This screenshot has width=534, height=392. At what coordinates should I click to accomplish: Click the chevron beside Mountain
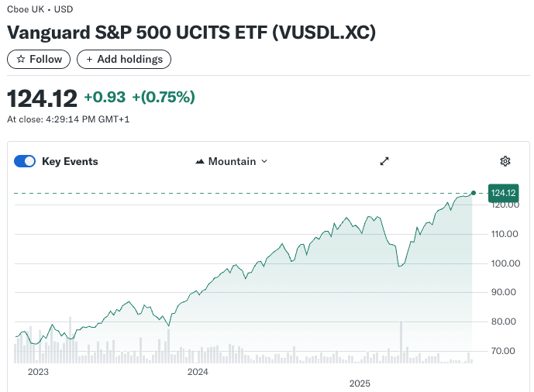pos(264,161)
